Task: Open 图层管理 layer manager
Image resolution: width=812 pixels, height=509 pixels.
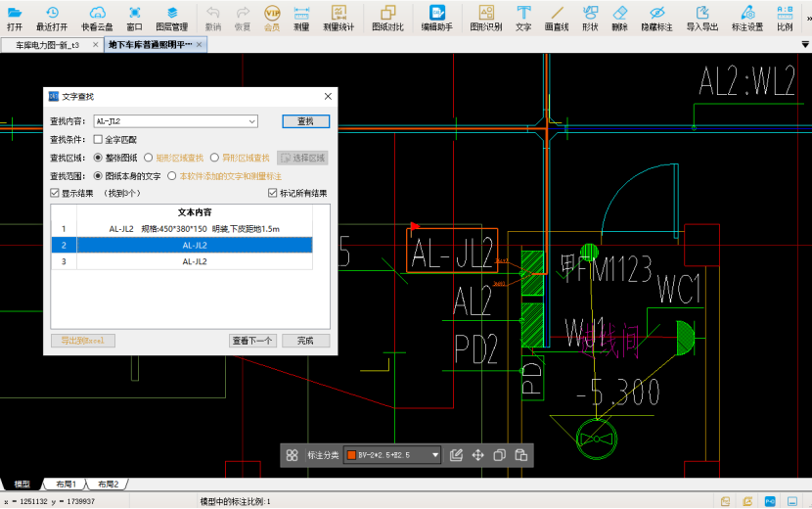Action: pos(171,18)
